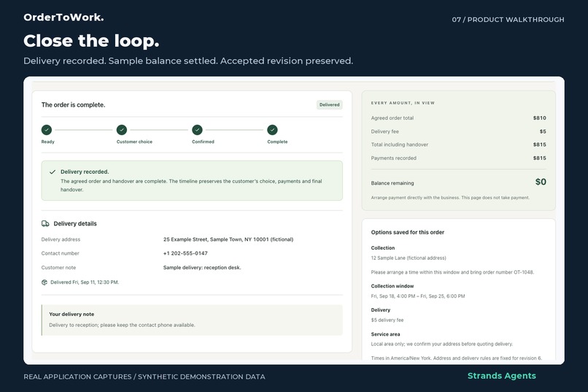Click the Agreed order total $810 value
This screenshot has height=392, width=588.
(x=540, y=118)
